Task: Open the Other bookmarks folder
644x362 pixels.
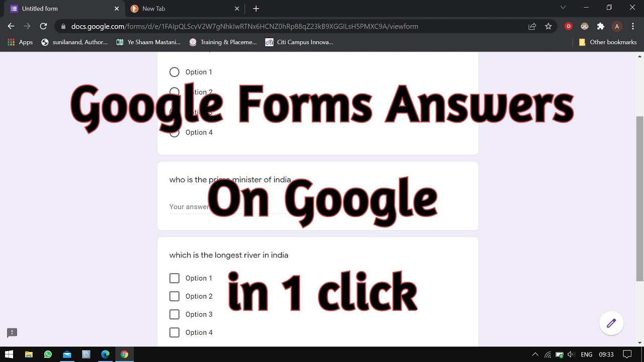Action: click(x=608, y=42)
